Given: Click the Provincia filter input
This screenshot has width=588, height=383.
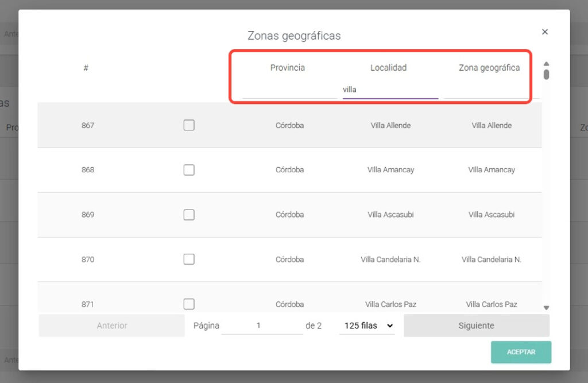Looking at the screenshot, I should point(288,90).
